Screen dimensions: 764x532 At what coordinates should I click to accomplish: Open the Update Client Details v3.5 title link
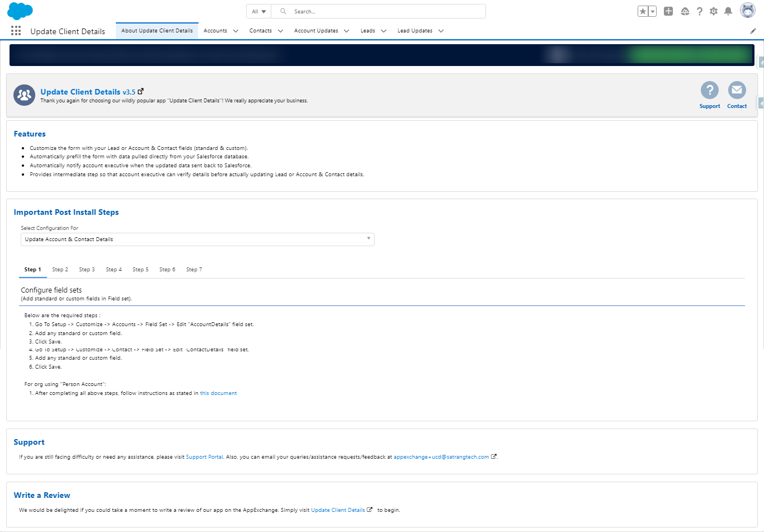click(88, 92)
